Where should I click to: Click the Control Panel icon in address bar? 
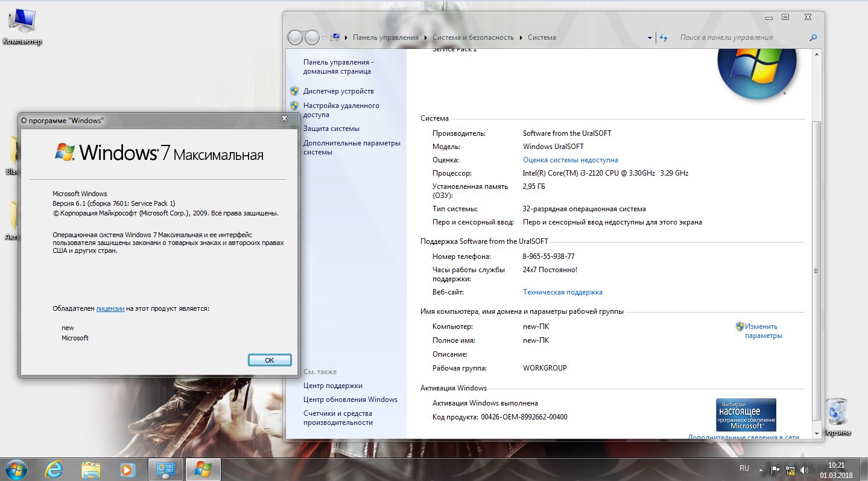pyautogui.click(x=336, y=37)
